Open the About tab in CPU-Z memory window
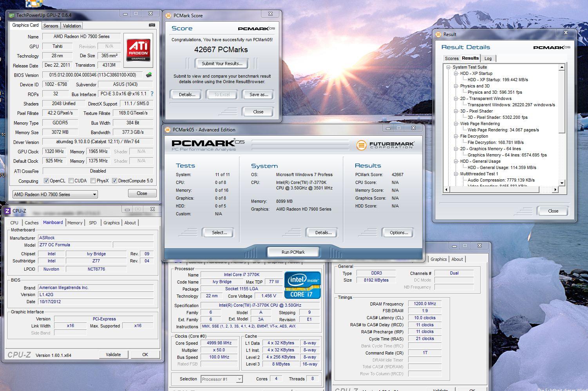Screen dimensions: 588x391 457,259
